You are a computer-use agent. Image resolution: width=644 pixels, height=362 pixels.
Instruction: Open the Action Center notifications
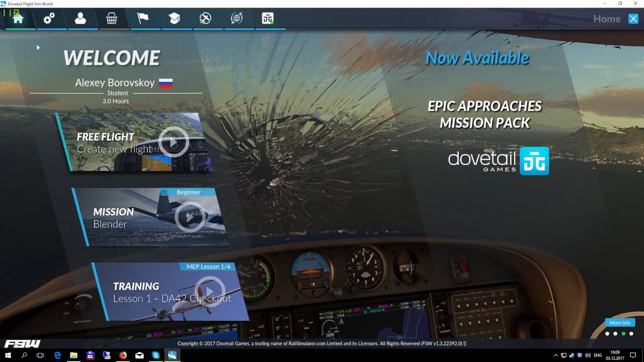pos(633,355)
